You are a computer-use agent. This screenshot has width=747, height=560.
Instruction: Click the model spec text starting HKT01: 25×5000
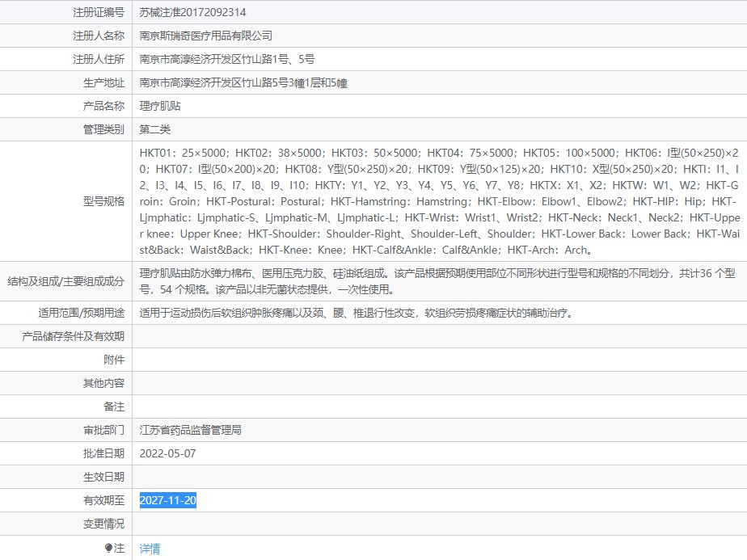pos(439,201)
